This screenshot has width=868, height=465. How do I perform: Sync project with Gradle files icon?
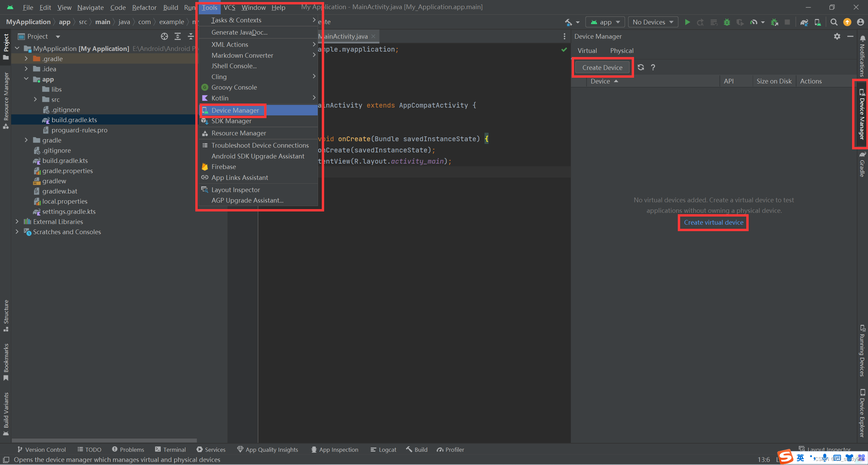804,22
